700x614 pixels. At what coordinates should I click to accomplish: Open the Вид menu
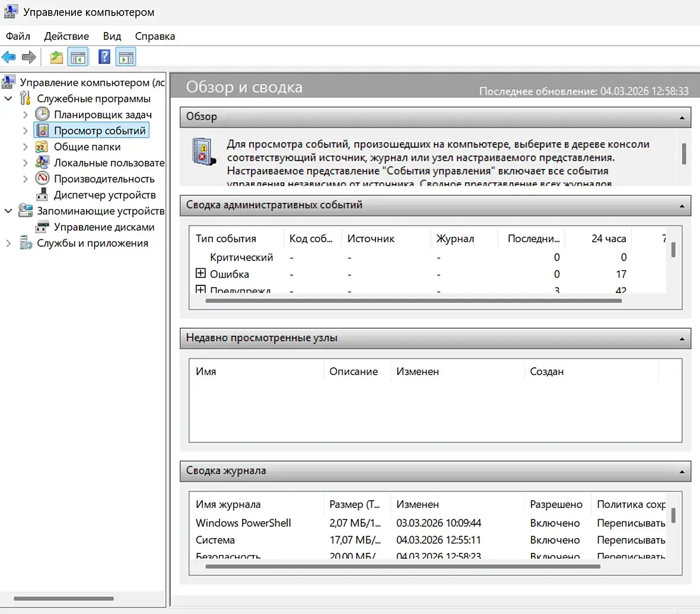tap(112, 36)
